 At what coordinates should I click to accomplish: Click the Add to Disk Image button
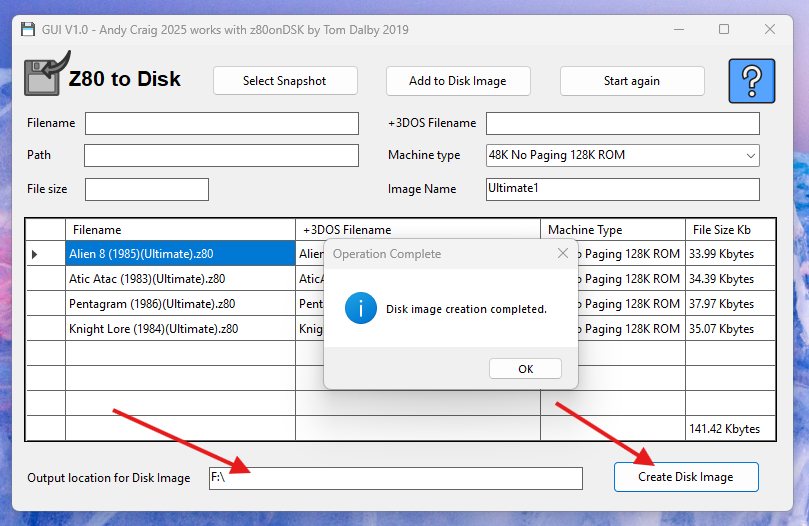point(457,81)
